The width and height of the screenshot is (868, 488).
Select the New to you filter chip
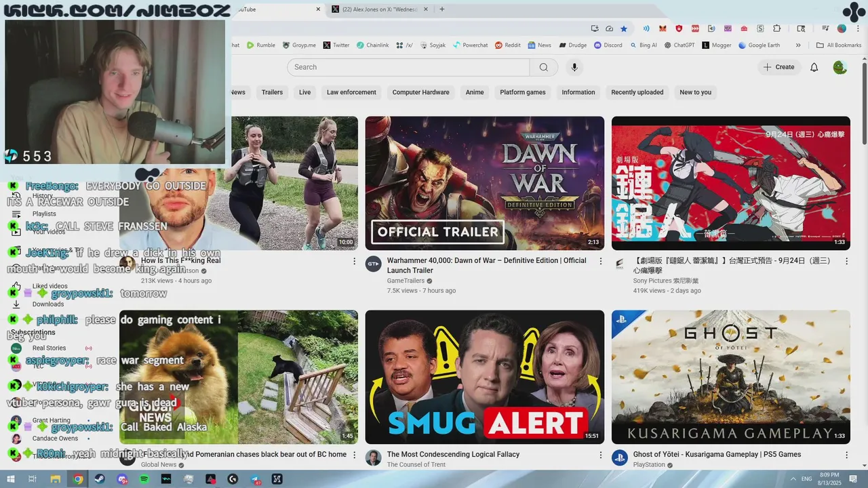[x=696, y=92]
